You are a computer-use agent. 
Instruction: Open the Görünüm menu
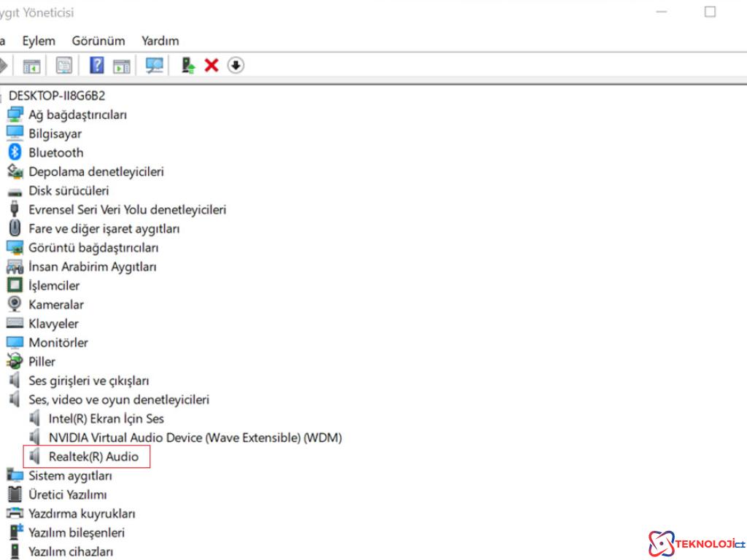[98, 41]
